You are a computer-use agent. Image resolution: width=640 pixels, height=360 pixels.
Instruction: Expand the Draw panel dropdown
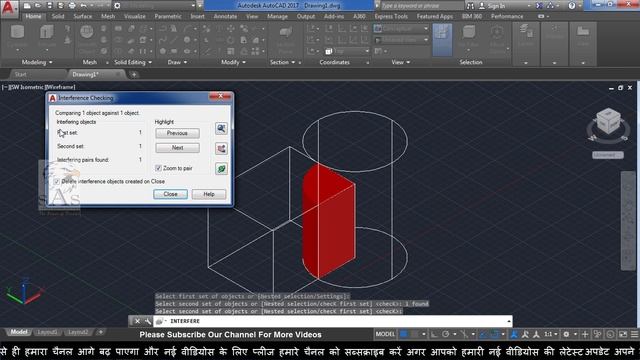tap(178, 62)
